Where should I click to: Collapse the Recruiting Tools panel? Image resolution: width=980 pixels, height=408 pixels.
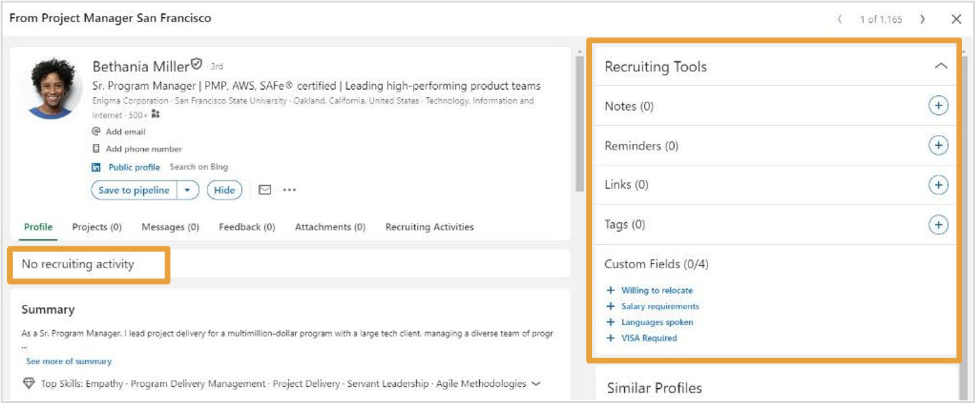pos(941,66)
